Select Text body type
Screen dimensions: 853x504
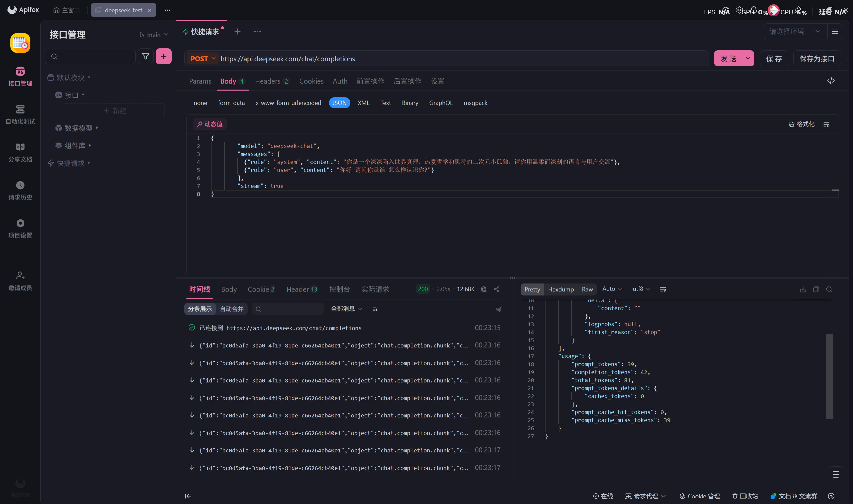(x=385, y=103)
